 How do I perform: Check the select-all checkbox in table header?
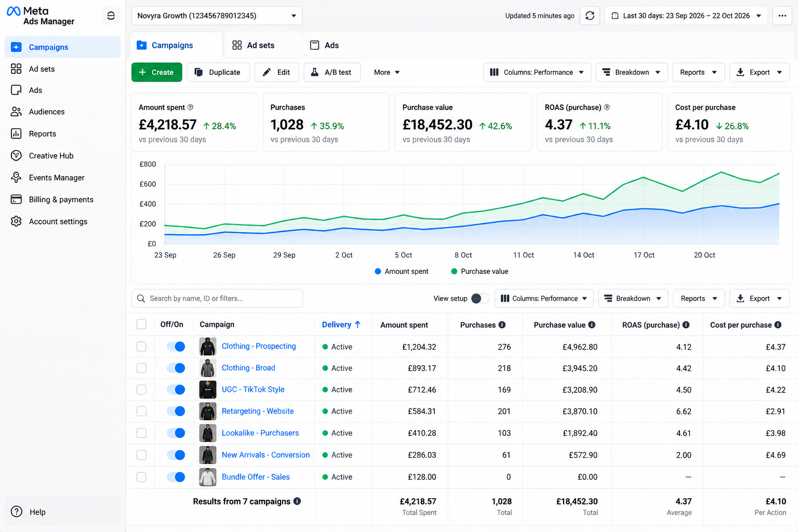click(x=141, y=324)
